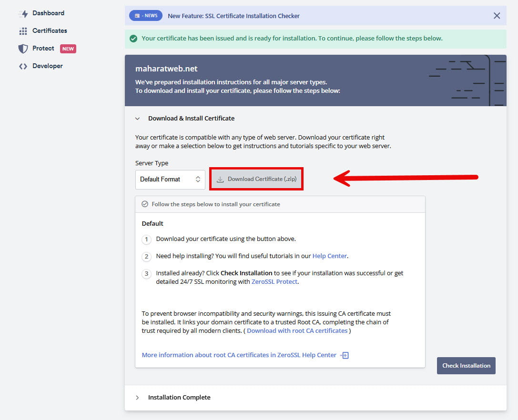Click Download & Install Certificate heading

click(191, 118)
